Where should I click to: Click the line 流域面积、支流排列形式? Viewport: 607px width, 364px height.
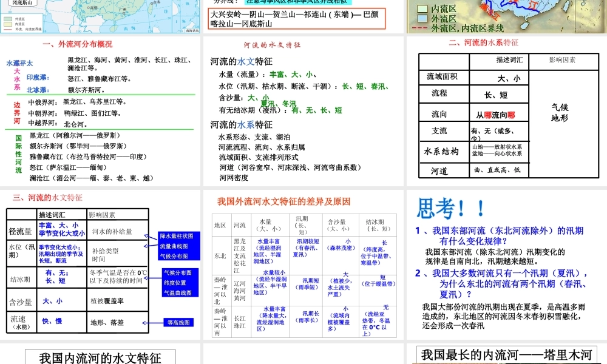[259, 158]
